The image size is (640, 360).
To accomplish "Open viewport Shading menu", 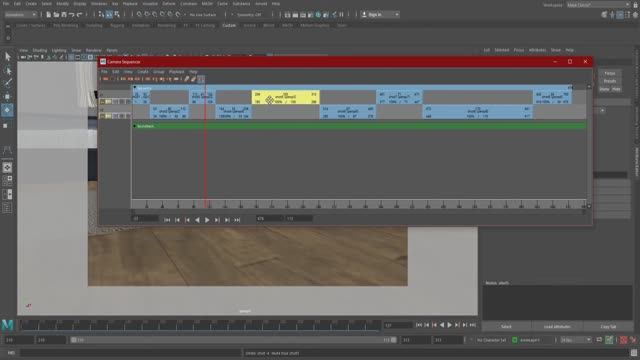I will pyautogui.click(x=40, y=50).
